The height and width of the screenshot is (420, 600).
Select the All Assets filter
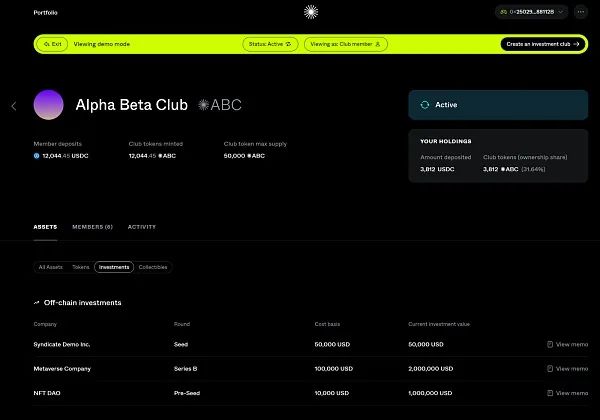pyautogui.click(x=49, y=267)
